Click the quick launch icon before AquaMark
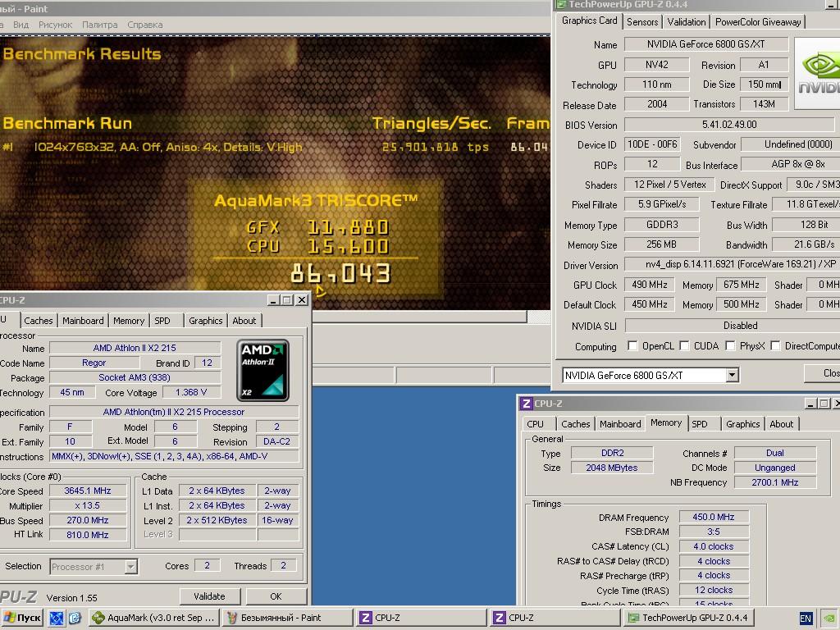 [75, 618]
